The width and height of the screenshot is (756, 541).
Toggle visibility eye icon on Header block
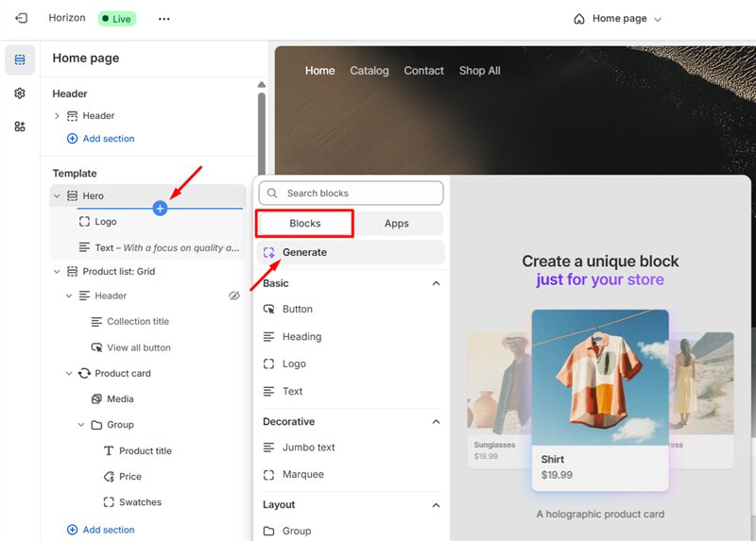pyautogui.click(x=234, y=296)
